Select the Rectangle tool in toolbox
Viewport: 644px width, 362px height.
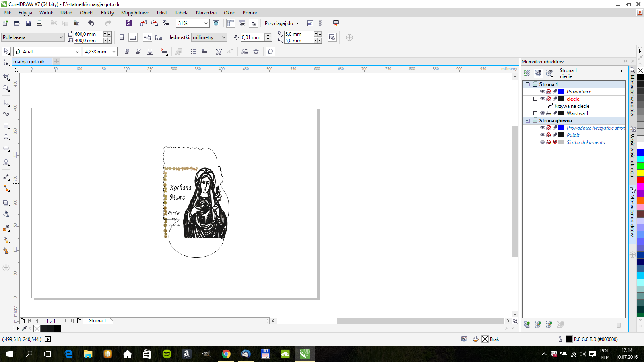point(6,126)
